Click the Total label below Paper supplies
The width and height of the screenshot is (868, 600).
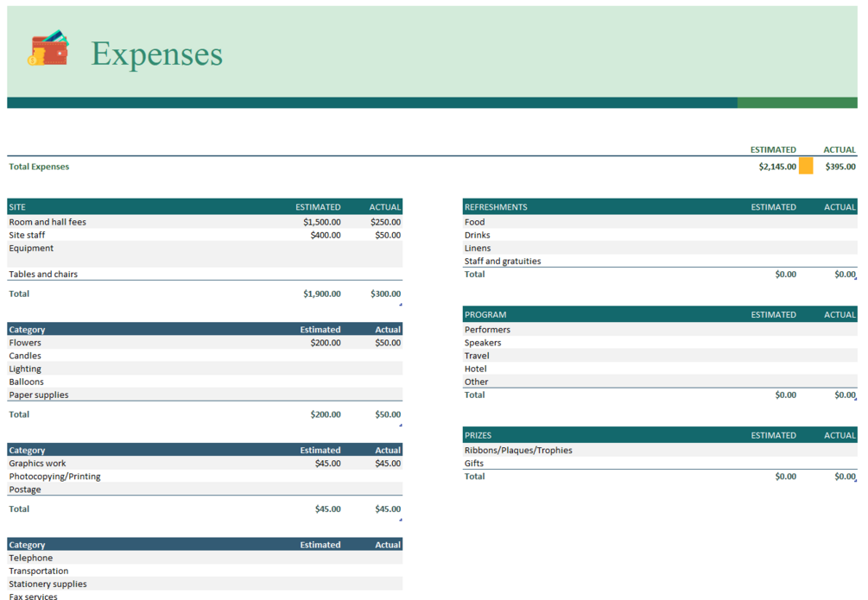pyautogui.click(x=19, y=414)
